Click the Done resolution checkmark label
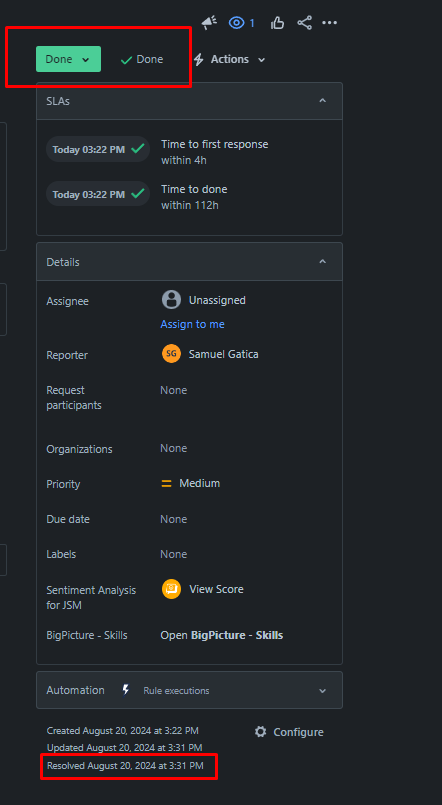The width and height of the screenshot is (442, 805). pos(142,60)
